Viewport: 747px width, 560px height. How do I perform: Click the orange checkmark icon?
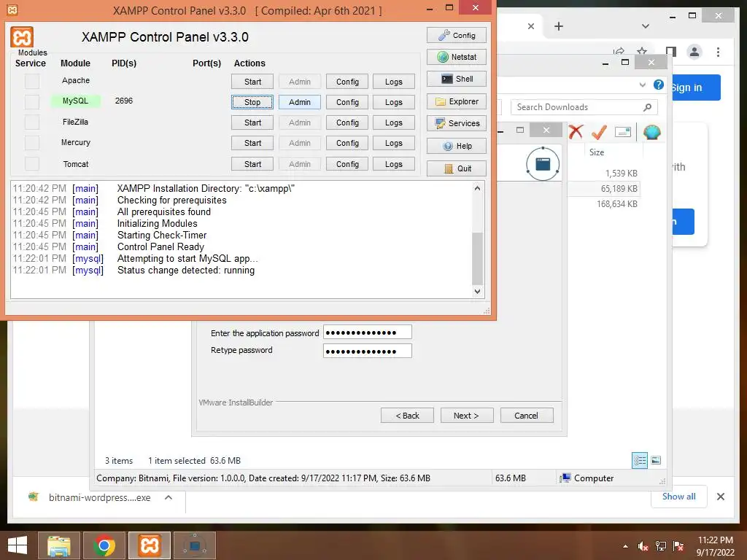tap(600, 132)
